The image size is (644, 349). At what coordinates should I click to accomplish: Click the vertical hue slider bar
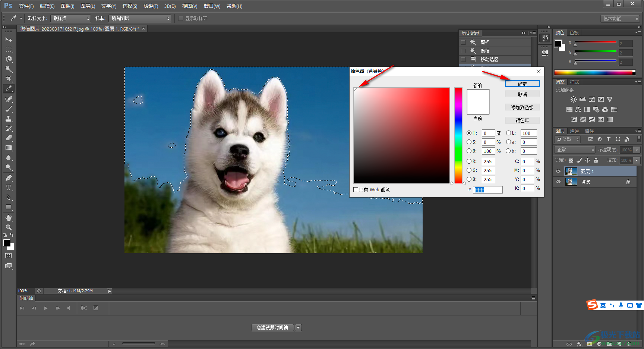tap(458, 135)
